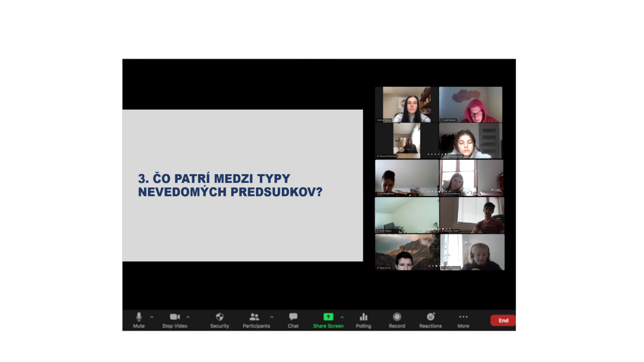644x362 pixels.
Task: Select Stanislav Holeš's video tile
Action: point(472,215)
